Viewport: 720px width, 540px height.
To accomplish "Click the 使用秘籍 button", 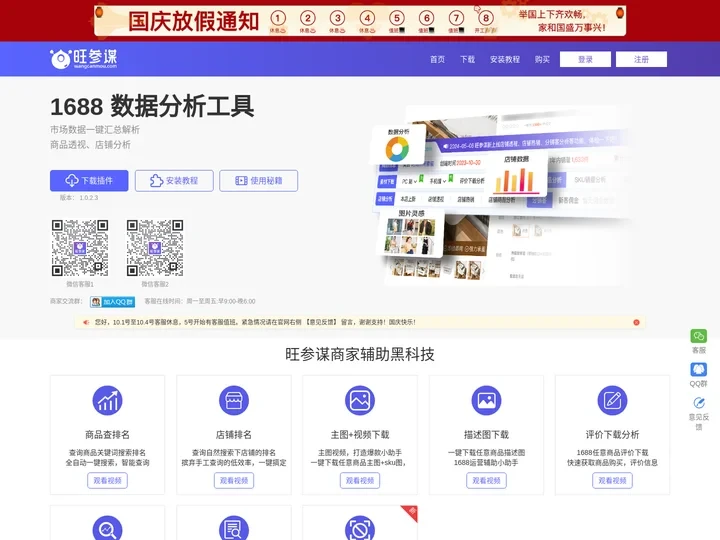I will (x=259, y=180).
